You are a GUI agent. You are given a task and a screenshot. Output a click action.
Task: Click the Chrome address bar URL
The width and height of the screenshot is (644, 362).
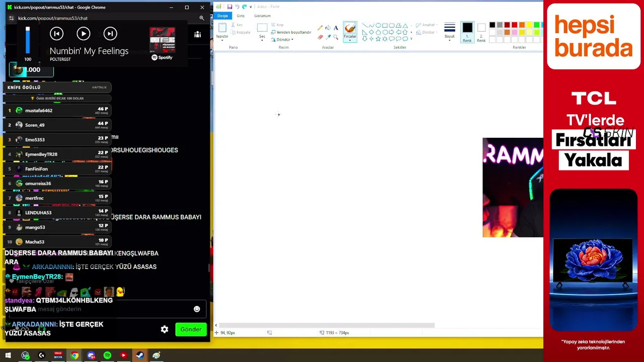(53, 18)
